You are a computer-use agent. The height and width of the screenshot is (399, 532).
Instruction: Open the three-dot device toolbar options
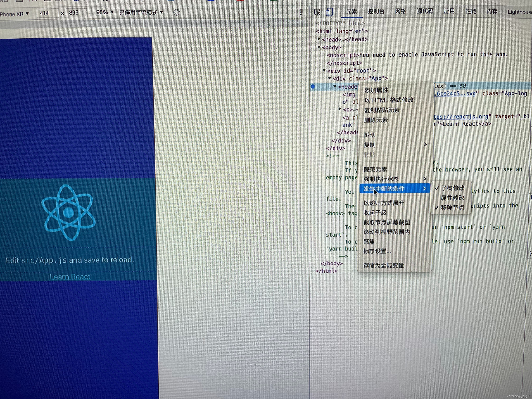(301, 12)
